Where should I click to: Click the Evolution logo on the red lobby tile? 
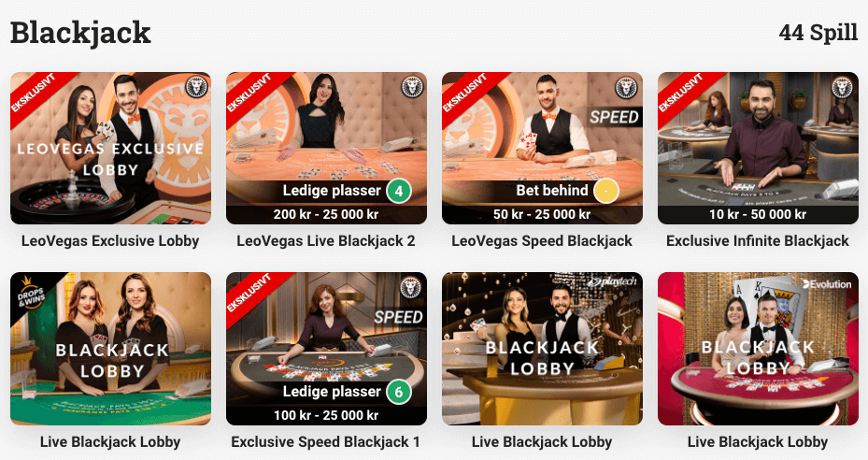tap(827, 284)
